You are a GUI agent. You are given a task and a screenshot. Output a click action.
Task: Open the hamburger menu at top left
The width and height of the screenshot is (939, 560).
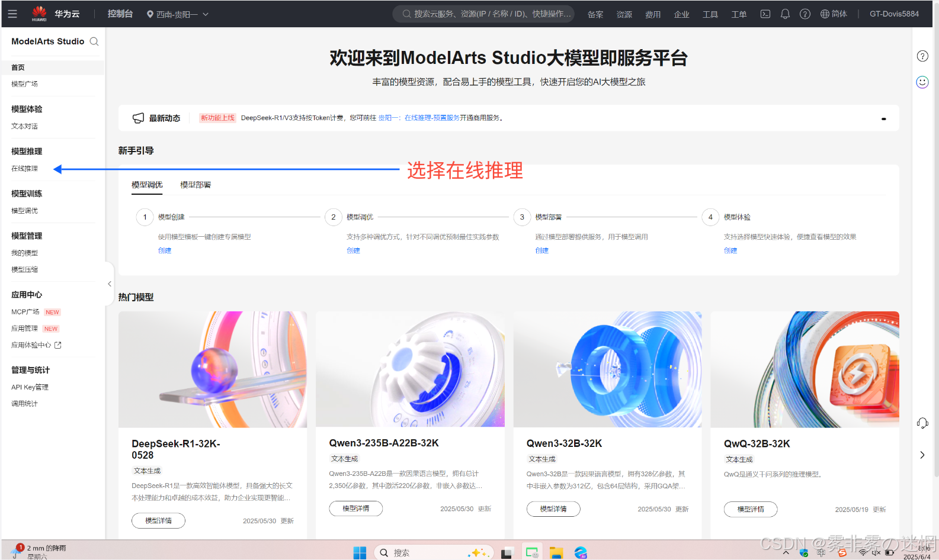click(x=12, y=14)
